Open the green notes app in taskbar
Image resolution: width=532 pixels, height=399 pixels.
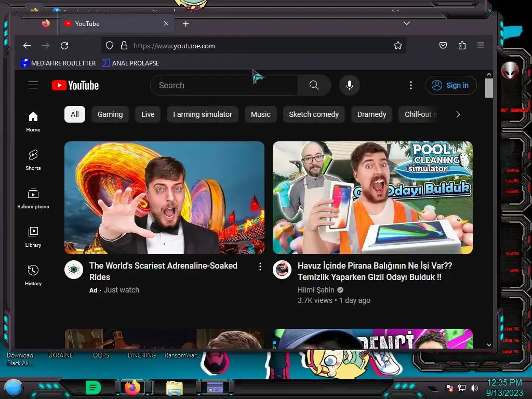pyautogui.click(x=93, y=388)
